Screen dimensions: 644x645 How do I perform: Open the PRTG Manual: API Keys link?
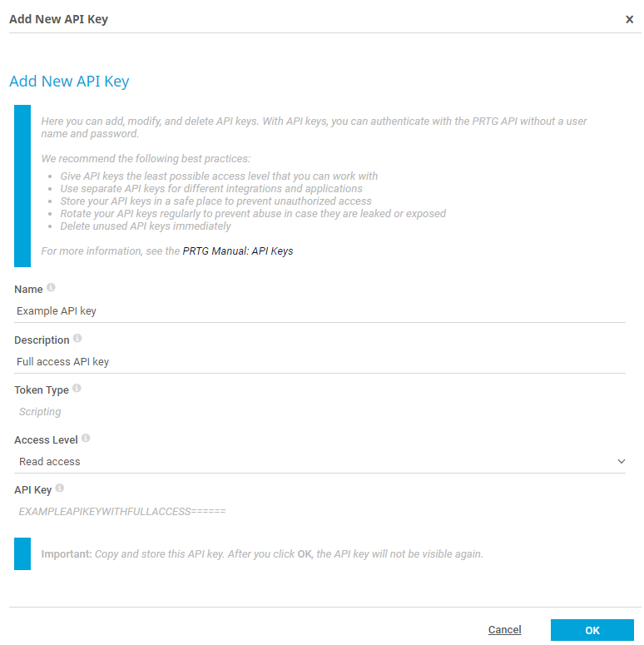click(238, 251)
